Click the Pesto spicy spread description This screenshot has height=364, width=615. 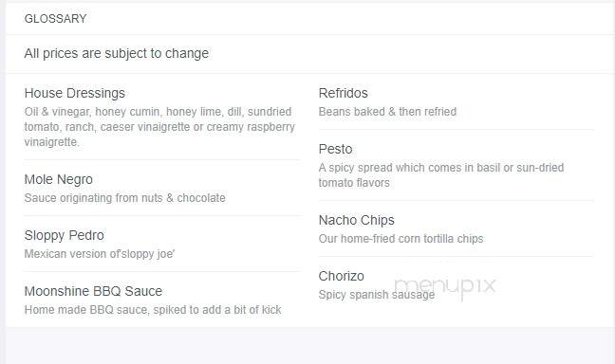[441, 175]
